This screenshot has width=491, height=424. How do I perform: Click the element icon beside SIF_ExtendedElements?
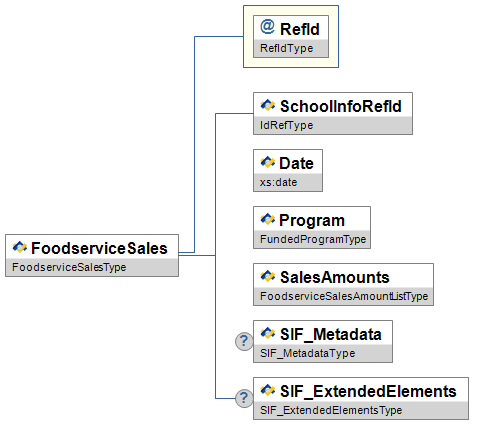[268, 390]
